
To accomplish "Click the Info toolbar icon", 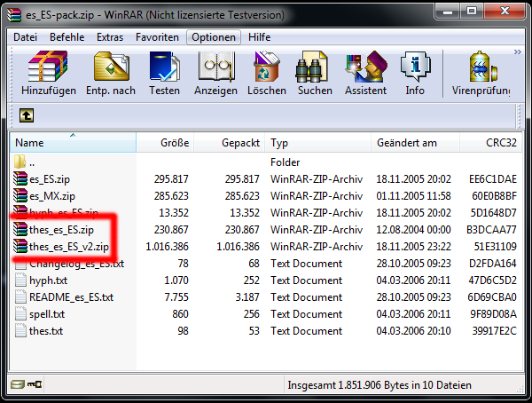I will [x=415, y=67].
